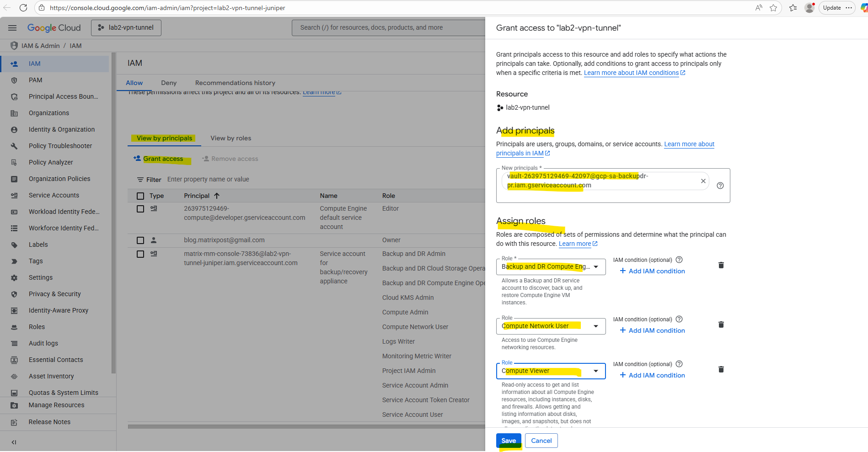The image size is (868, 452).
Task: Save the granted access
Action: point(509,441)
